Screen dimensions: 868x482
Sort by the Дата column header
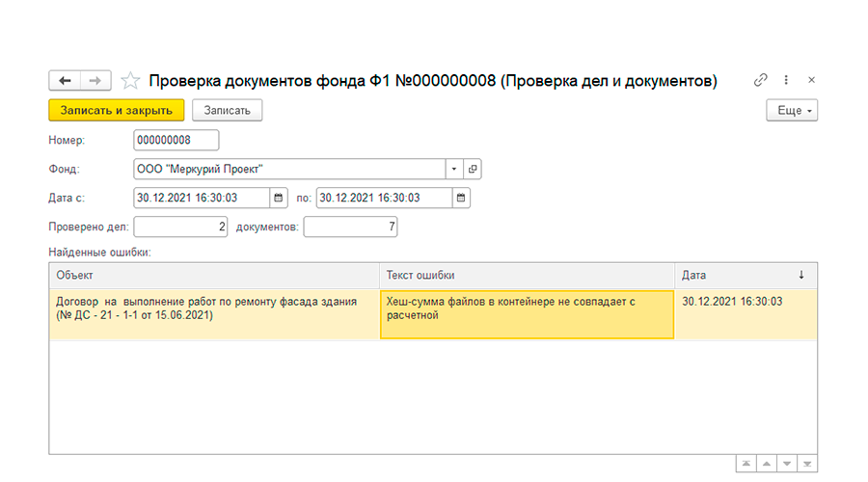click(x=746, y=275)
